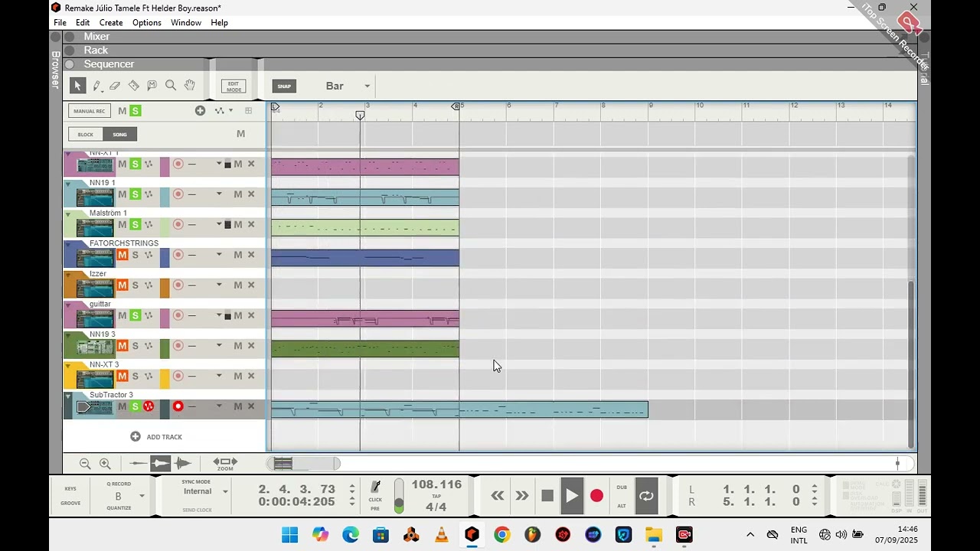Image resolution: width=980 pixels, height=551 pixels.
Task: Open the Options menu
Action: click(x=147, y=22)
